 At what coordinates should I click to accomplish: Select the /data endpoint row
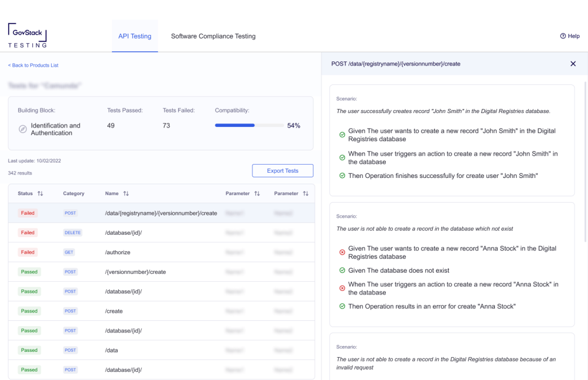coord(161,350)
